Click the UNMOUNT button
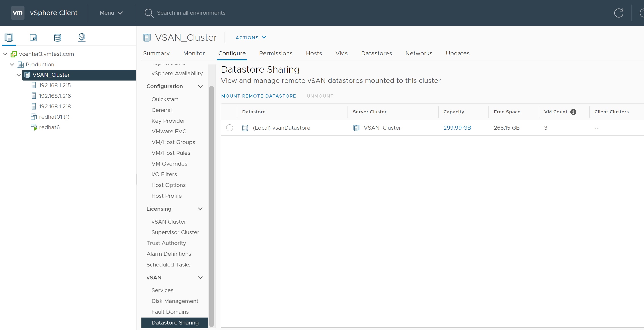The image size is (644, 330). [320, 96]
